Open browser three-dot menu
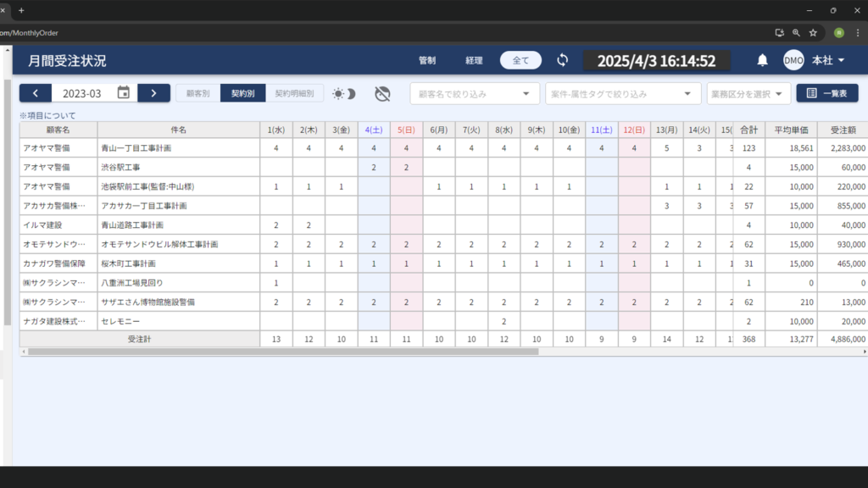 [858, 33]
